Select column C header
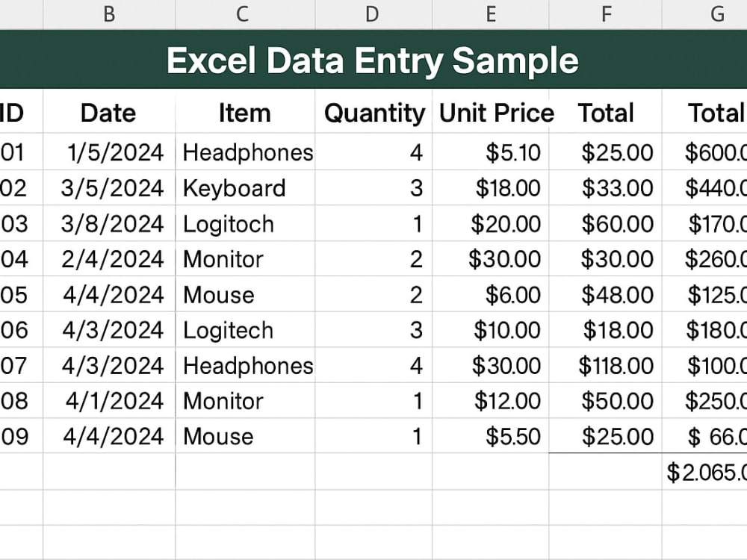 (x=245, y=14)
